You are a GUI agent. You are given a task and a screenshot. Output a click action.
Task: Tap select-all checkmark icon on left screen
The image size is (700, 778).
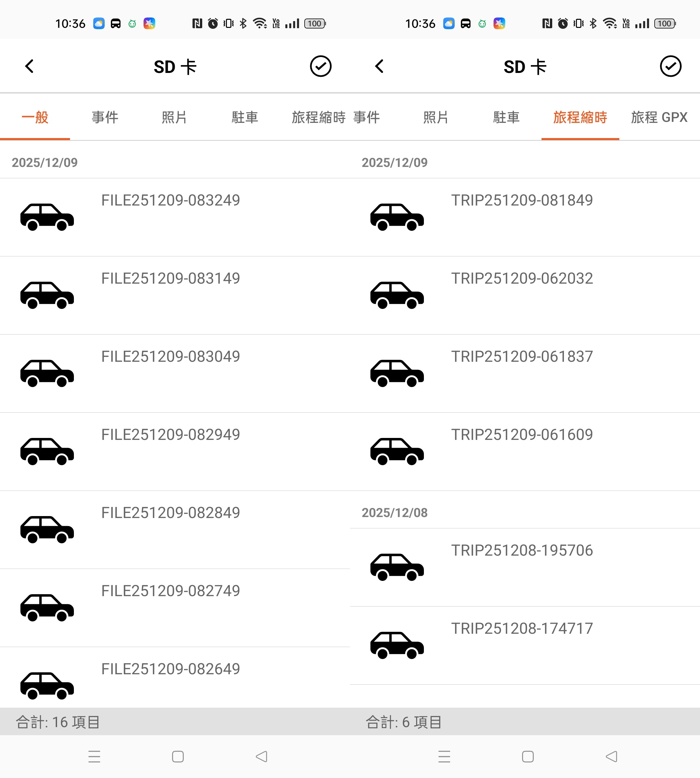click(x=321, y=66)
